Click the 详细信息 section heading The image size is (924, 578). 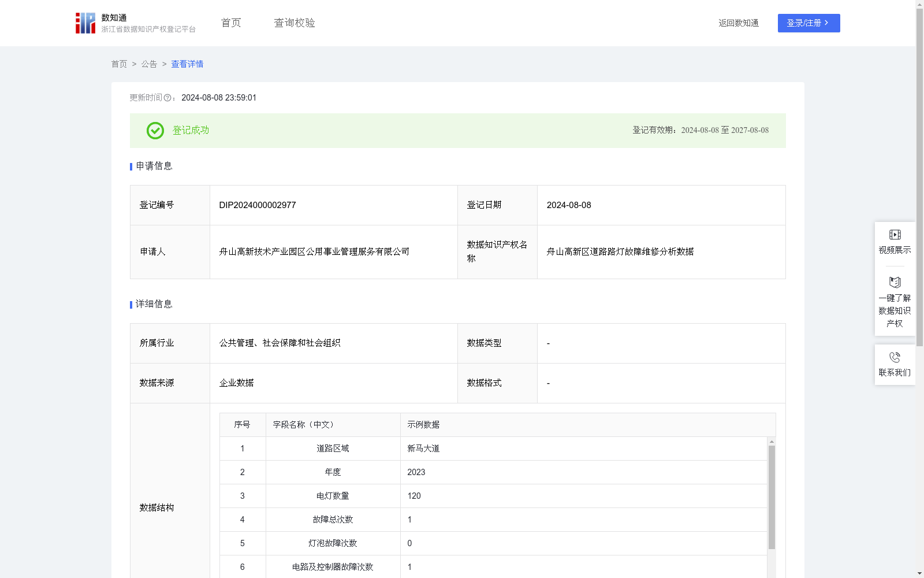click(x=154, y=305)
